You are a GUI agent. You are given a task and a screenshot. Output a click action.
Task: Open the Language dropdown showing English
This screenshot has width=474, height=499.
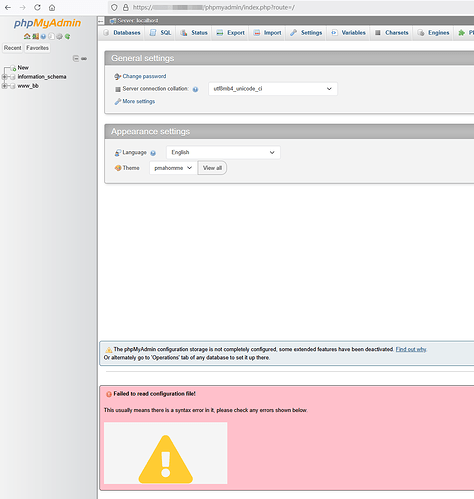223,152
